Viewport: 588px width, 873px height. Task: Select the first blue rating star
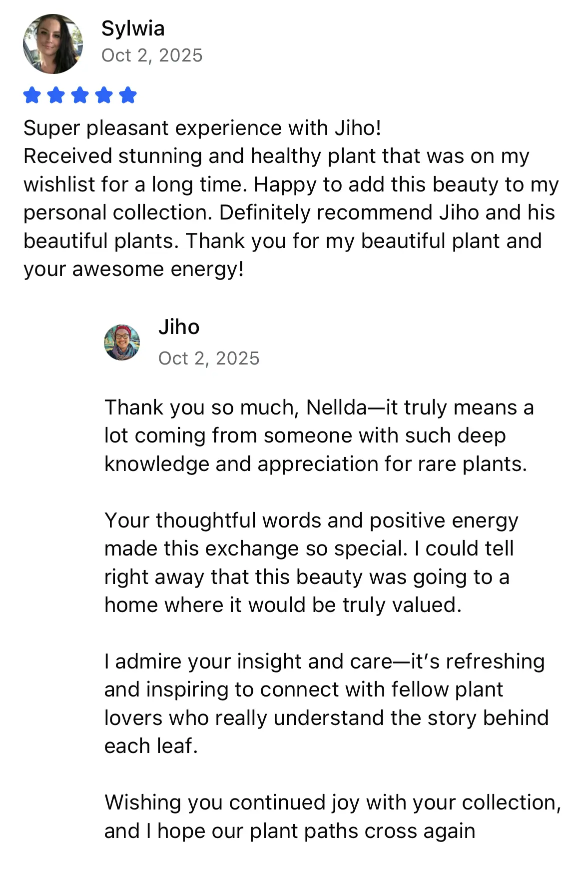[x=32, y=95]
